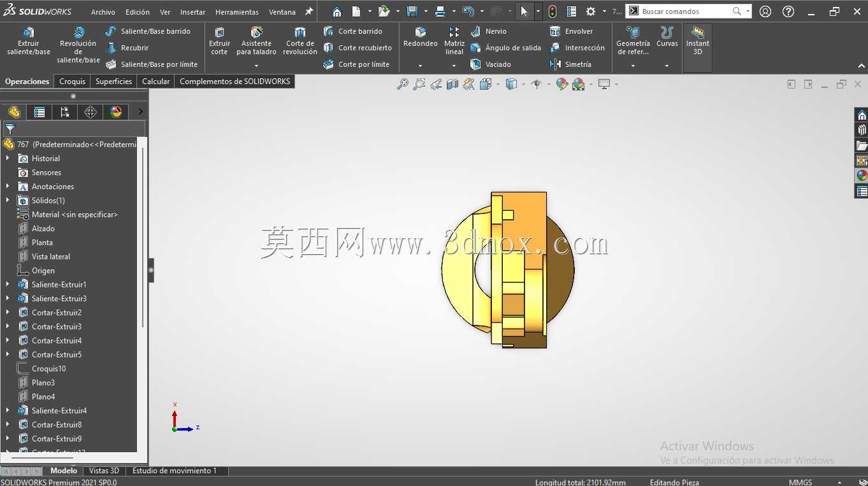Click the Corte por límite button

(356, 64)
